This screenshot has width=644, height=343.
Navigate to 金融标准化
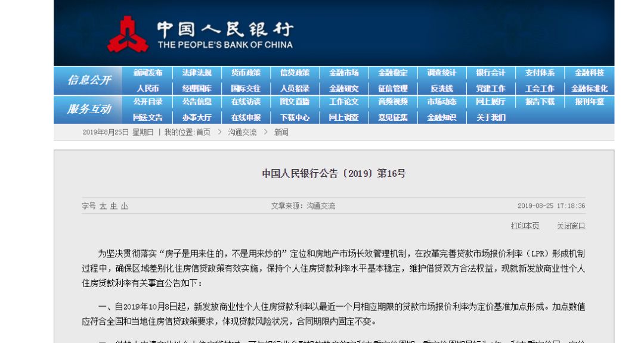(x=589, y=89)
